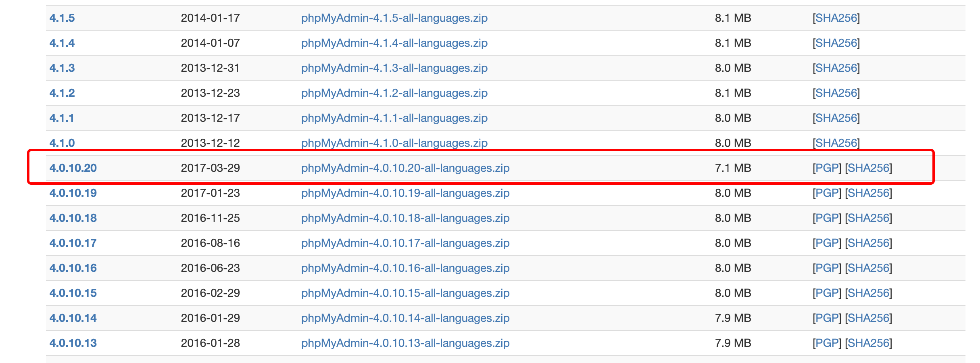980x363 pixels.
Task: Download phpMyAdmin-4.0.10.20-all-languages.zip
Action: 405,168
